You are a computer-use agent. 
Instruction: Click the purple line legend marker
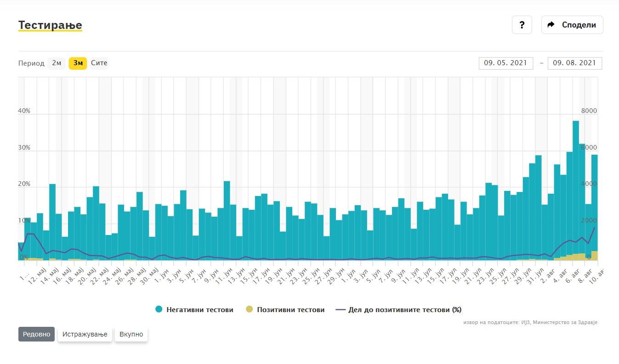click(341, 310)
